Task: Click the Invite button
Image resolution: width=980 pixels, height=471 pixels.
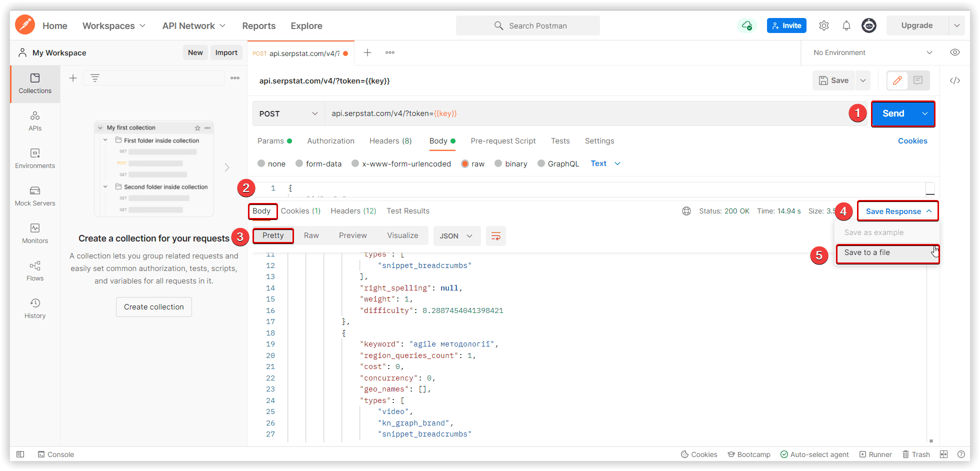Action: [x=786, y=25]
